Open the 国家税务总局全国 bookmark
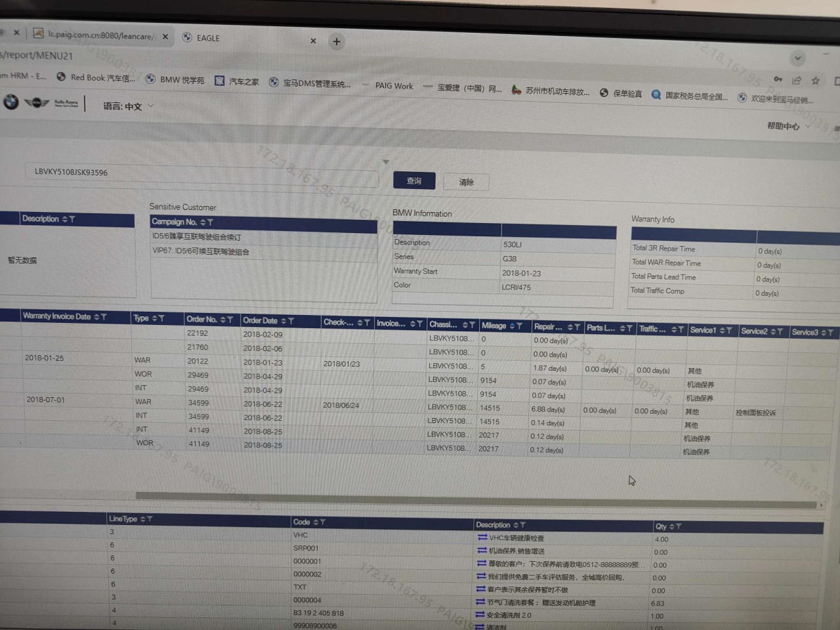 pos(690,96)
